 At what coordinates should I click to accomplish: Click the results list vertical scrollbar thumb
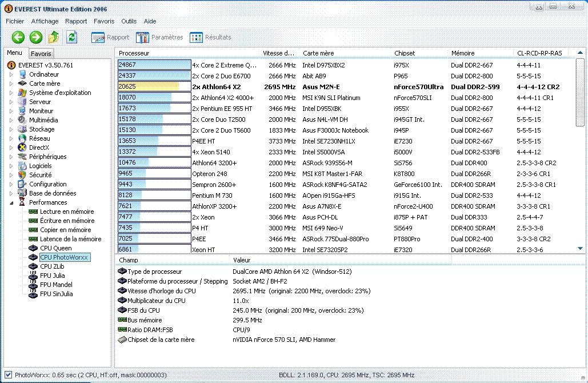tap(580, 92)
